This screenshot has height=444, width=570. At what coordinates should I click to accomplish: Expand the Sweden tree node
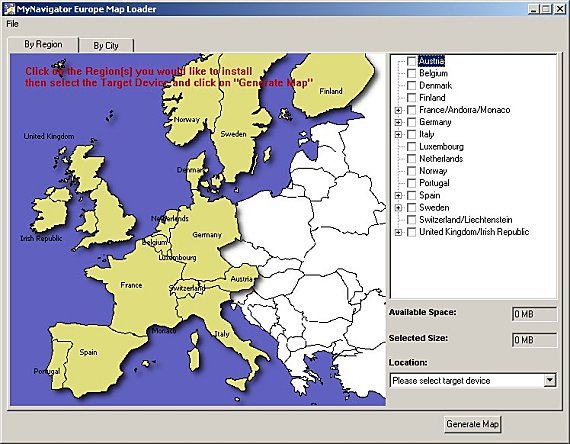(398, 208)
